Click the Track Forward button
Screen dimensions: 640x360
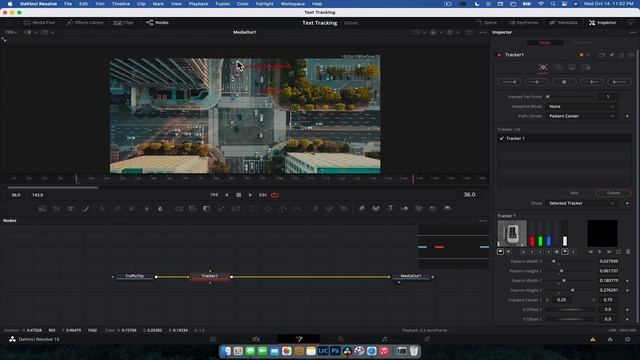pyautogui.click(x=619, y=82)
